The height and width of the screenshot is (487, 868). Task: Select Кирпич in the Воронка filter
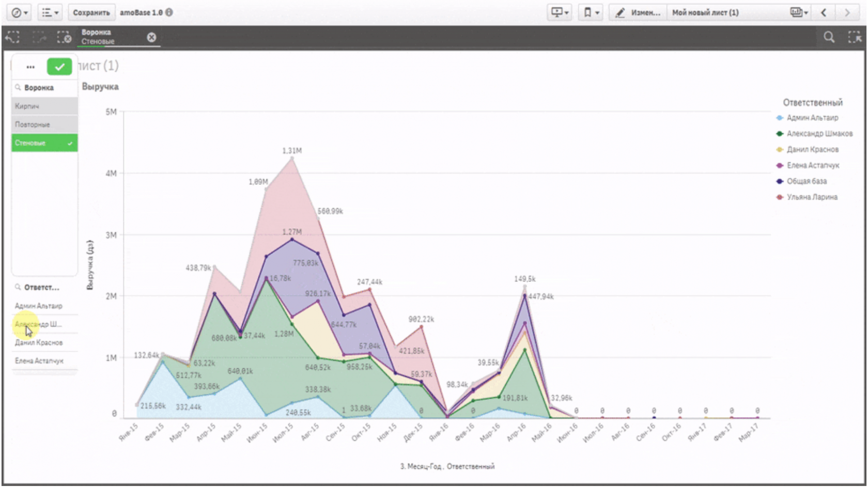(44, 106)
